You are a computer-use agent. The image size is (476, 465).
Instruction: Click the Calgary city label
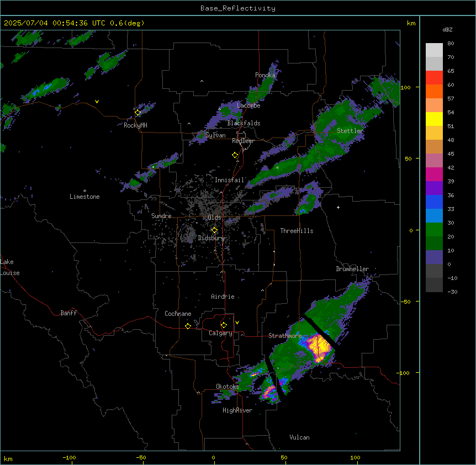pyautogui.click(x=220, y=333)
